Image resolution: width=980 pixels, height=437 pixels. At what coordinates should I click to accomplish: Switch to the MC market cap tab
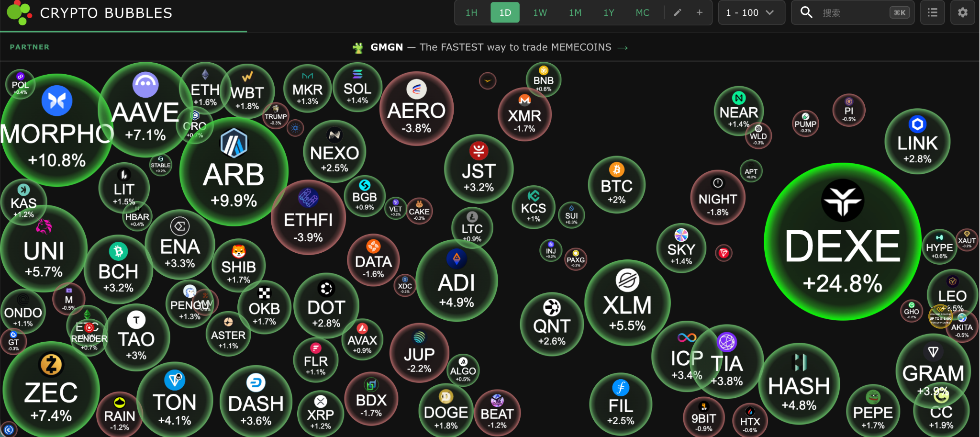point(642,12)
